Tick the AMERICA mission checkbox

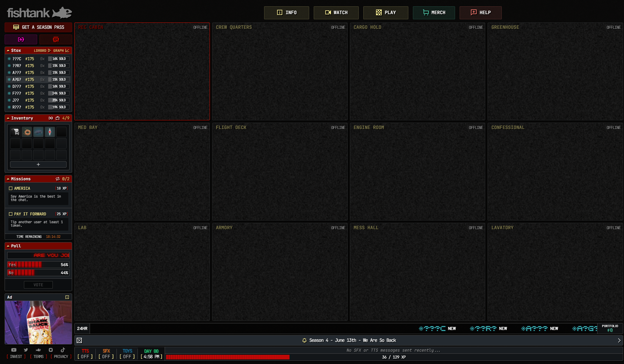(x=11, y=188)
